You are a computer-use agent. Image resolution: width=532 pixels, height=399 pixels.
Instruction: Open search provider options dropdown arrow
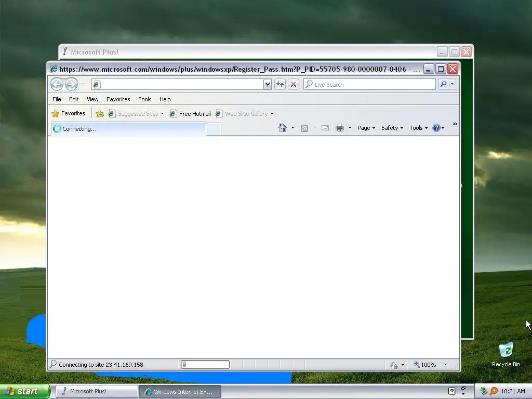[453, 84]
